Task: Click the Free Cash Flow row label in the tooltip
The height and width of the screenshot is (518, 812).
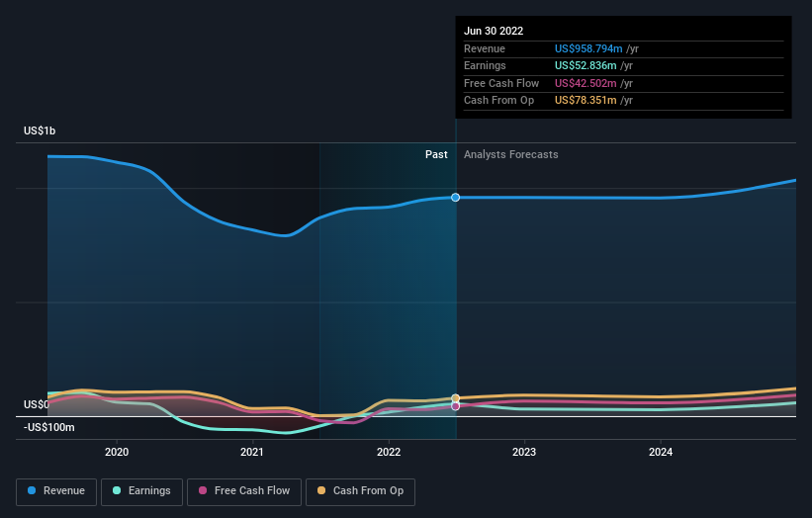Action: (x=501, y=83)
